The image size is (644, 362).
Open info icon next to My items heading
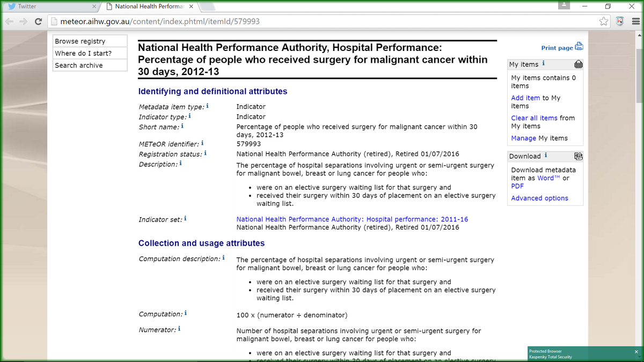543,63
